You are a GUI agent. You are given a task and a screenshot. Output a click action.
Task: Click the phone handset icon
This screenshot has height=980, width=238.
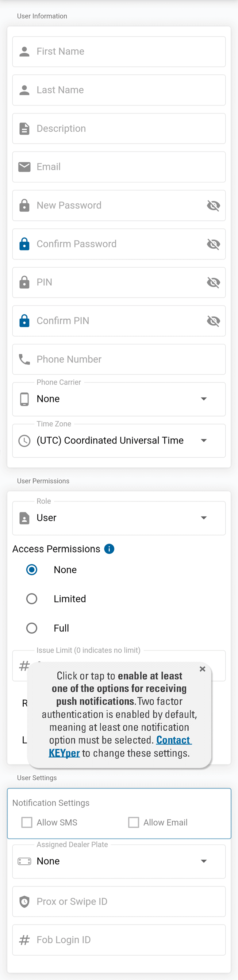click(x=24, y=359)
